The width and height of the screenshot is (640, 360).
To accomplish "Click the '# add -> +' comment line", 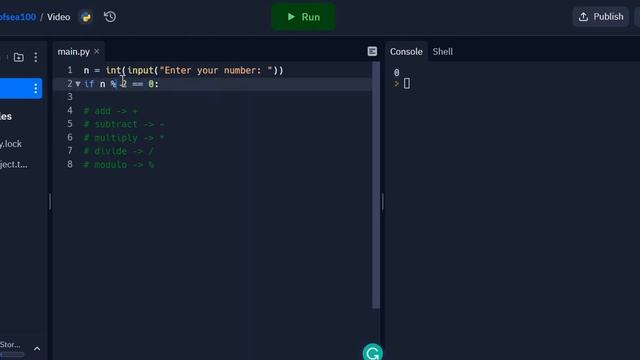I will [111, 111].
